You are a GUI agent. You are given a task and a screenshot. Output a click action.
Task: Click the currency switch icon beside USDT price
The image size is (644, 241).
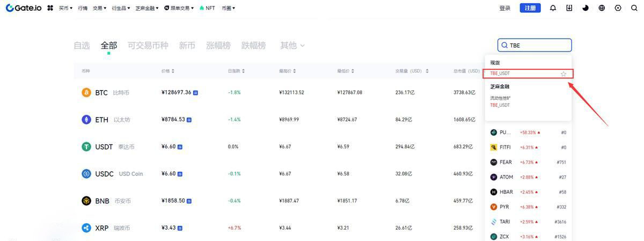coord(180,147)
